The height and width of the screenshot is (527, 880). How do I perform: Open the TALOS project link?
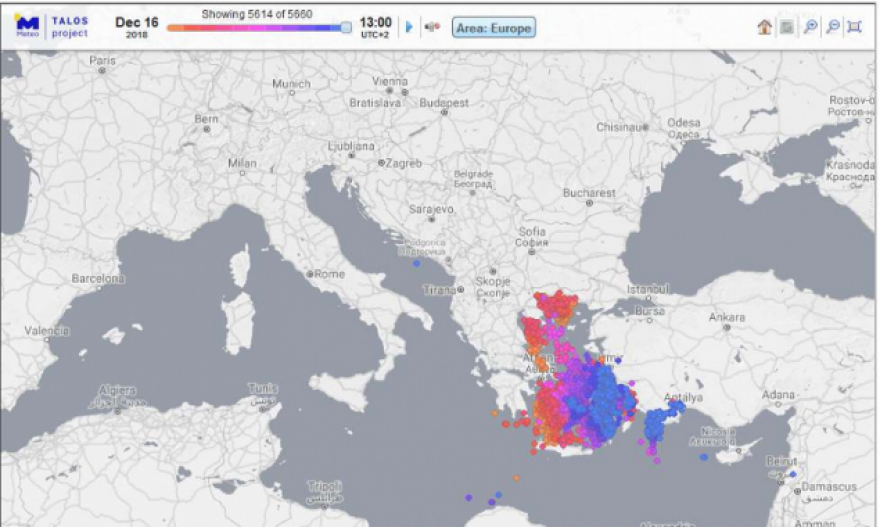pyautogui.click(x=70, y=27)
